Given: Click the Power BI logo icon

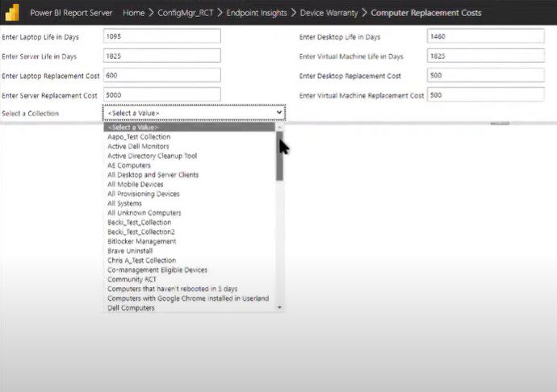Looking at the screenshot, I should (x=12, y=12).
